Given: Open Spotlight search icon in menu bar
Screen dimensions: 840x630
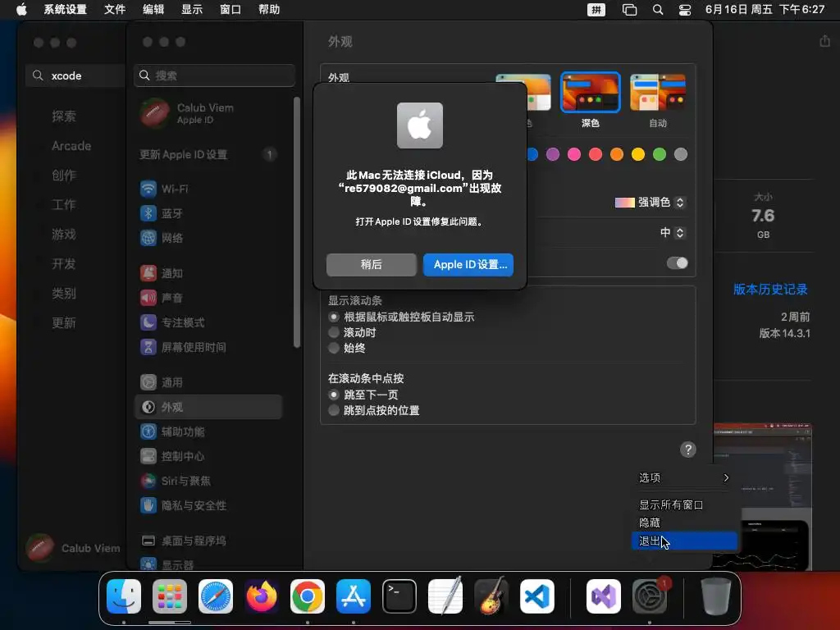Looking at the screenshot, I should [658, 10].
